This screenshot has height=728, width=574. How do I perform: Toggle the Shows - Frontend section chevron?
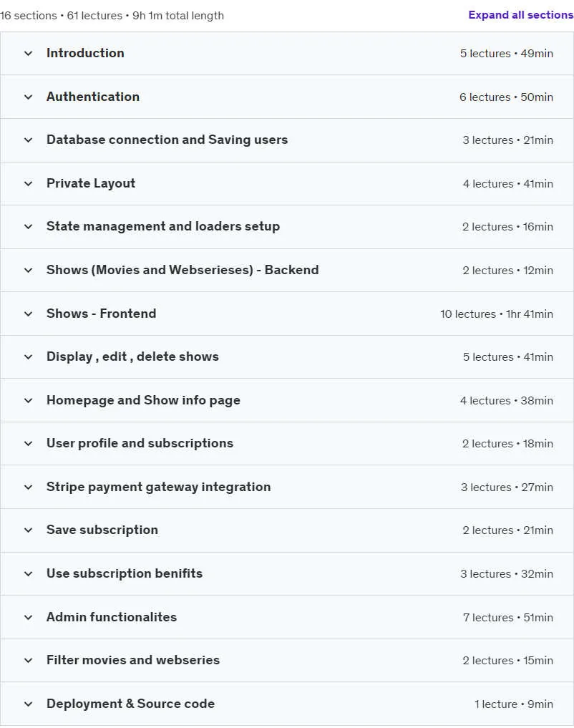[29, 314]
